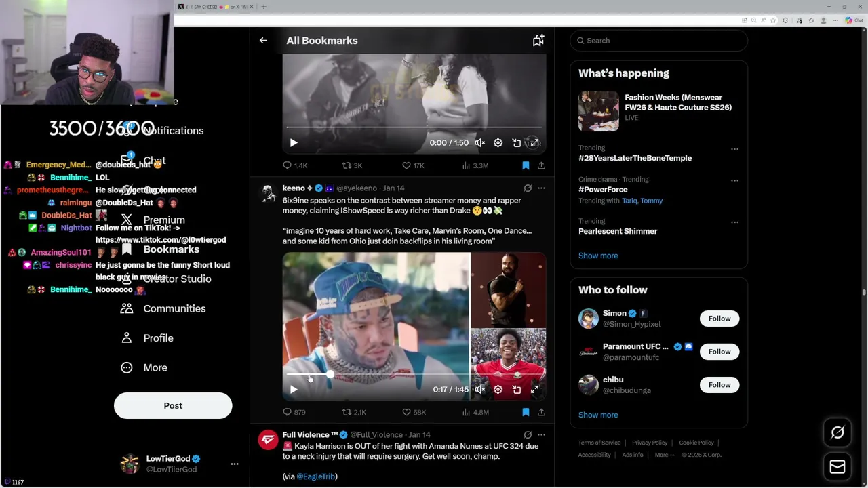The height and width of the screenshot is (488, 868).
Task: Like the post with 58K likes
Action: pos(414,412)
